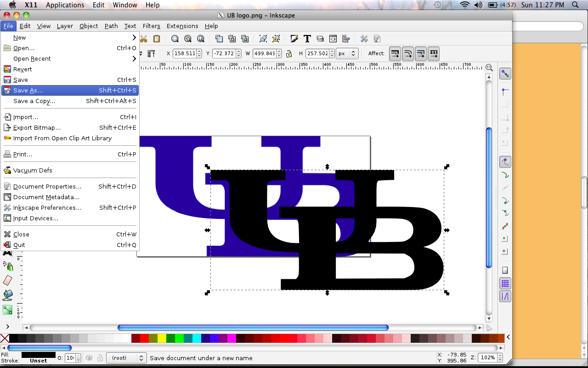This screenshot has width=588, height=368.
Task: Open the macOS Applications menu
Action: coord(65,5)
